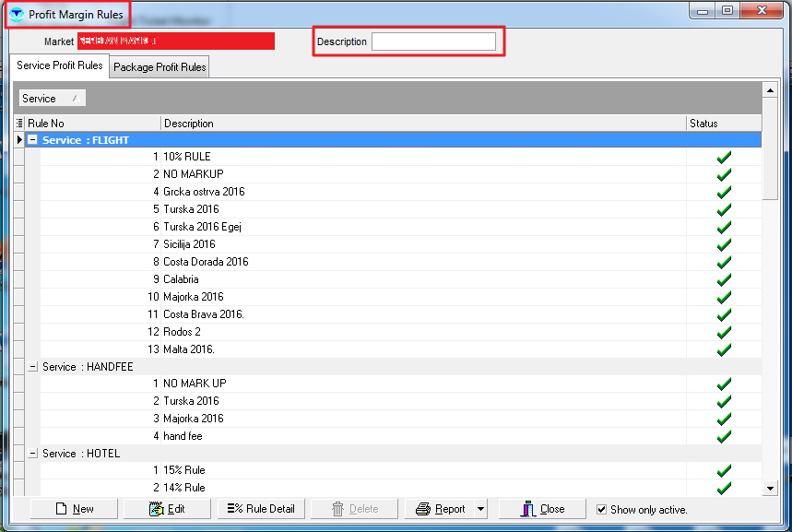Click the New document icon button
The height and width of the screenshot is (532, 792).
click(x=63, y=509)
